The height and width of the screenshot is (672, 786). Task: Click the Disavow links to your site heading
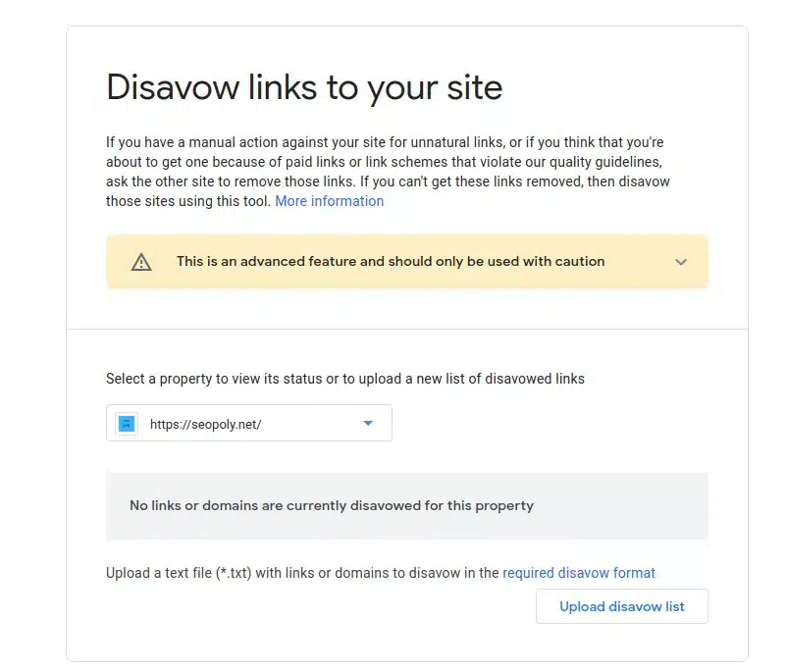(x=304, y=87)
